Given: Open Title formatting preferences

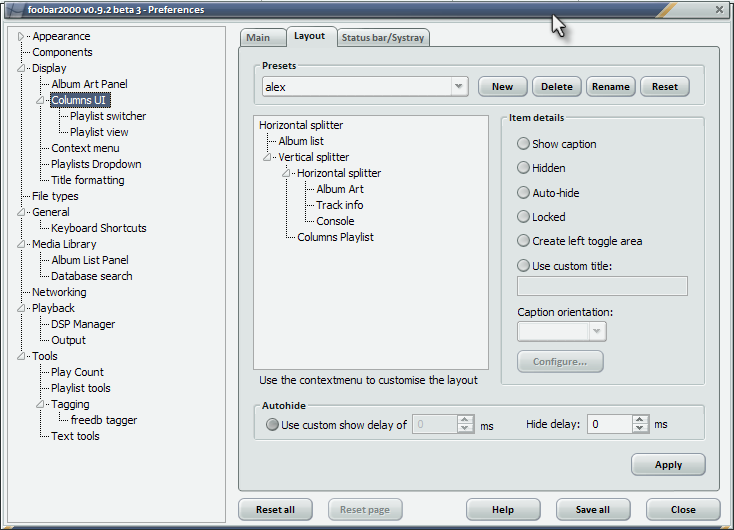Looking at the screenshot, I should coord(88,180).
